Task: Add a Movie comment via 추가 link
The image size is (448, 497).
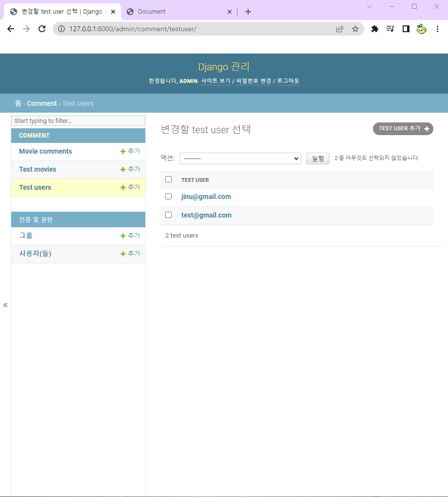Action: tap(130, 151)
